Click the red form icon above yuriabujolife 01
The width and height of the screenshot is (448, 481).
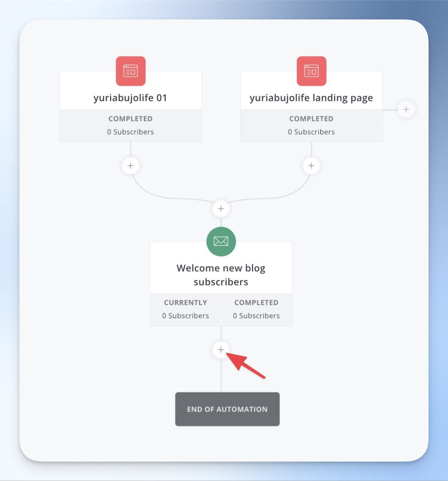click(131, 71)
